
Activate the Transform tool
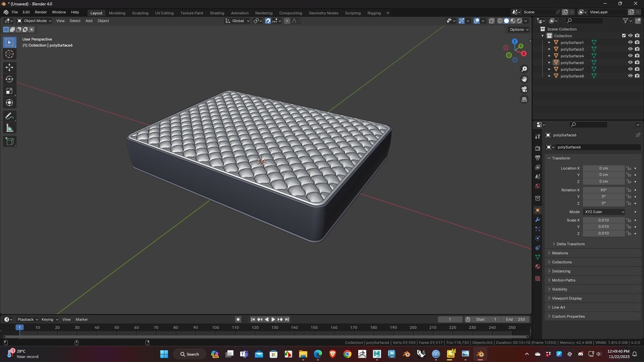[9, 103]
